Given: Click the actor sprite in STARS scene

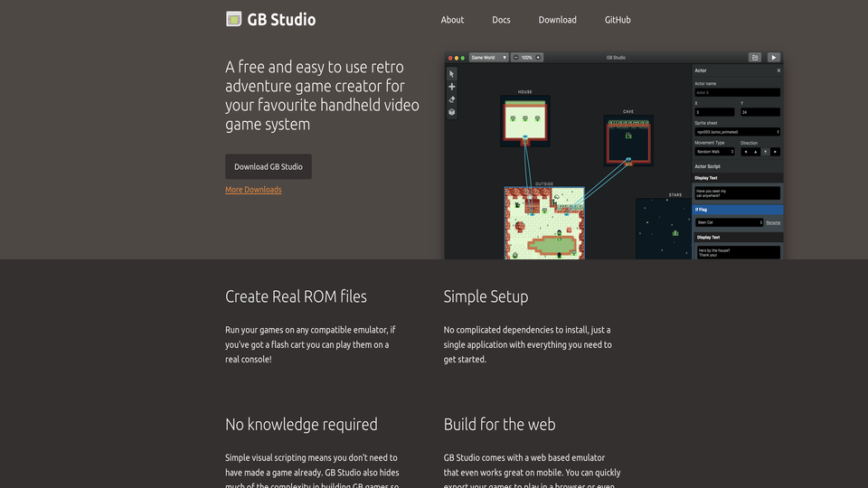Looking at the screenshot, I should tap(675, 233).
